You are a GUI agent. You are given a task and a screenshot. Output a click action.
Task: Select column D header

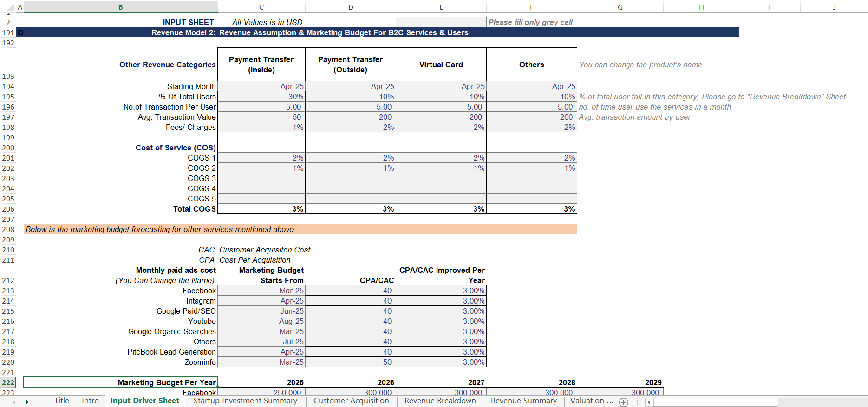pyautogui.click(x=351, y=7)
